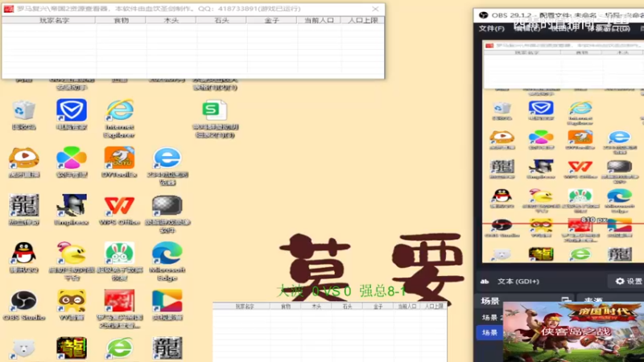
Task: Click the 食物 column header in top window
Action: pos(121,20)
